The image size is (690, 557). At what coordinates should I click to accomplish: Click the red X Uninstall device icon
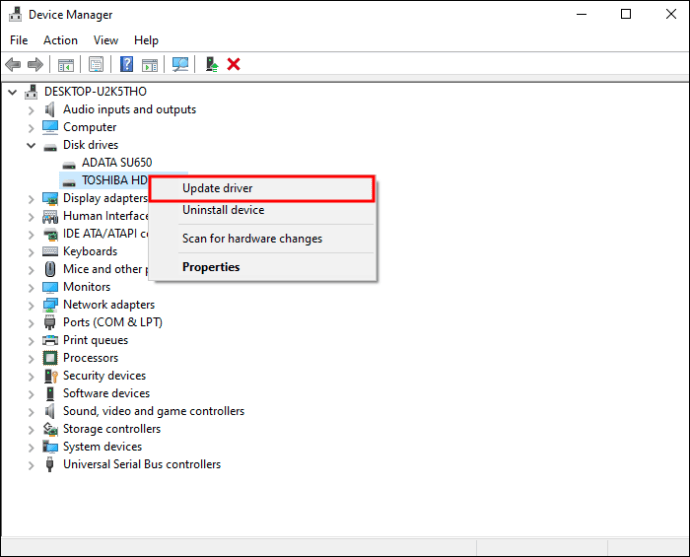[x=233, y=65]
